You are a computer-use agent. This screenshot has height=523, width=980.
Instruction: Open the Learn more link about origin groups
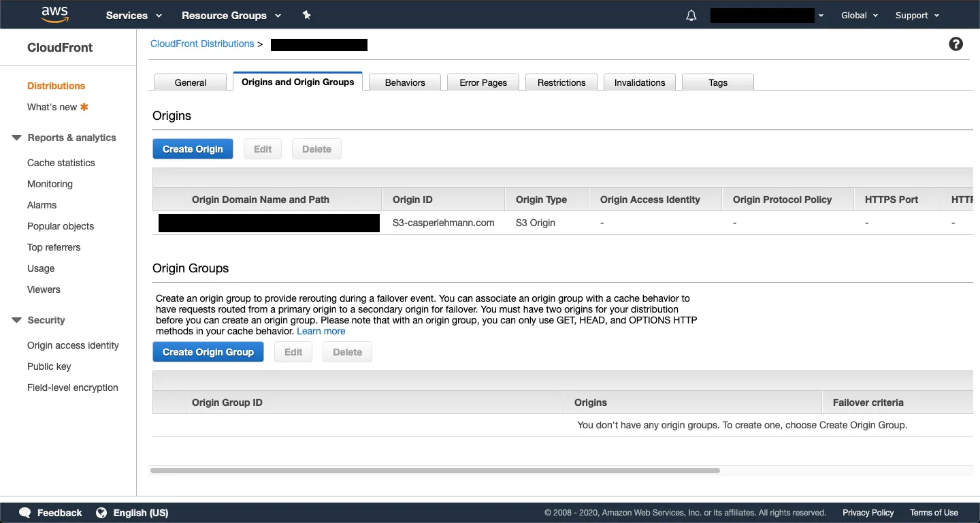coord(321,331)
